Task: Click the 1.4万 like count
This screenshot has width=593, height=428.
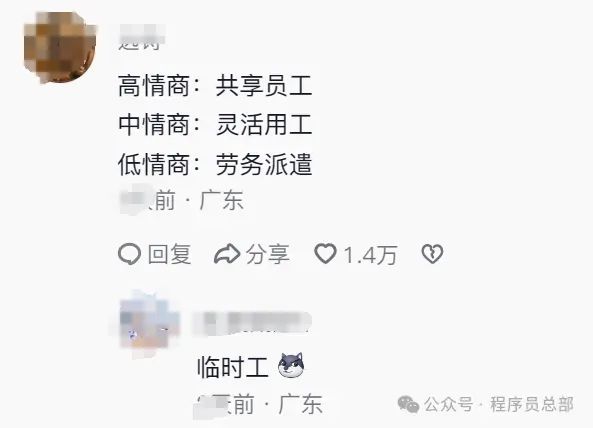Action: coord(370,254)
